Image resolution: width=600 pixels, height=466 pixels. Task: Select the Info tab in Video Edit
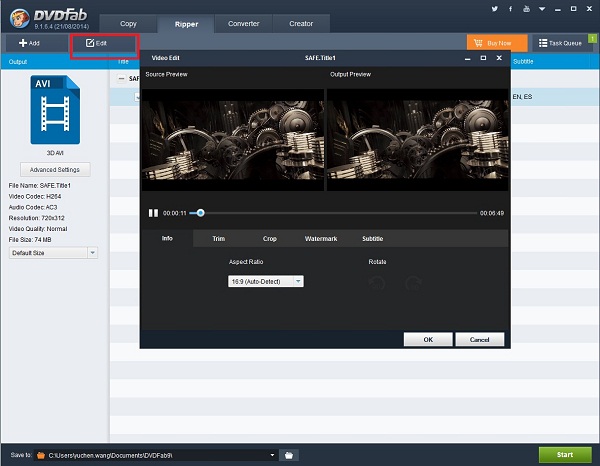(x=167, y=238)
